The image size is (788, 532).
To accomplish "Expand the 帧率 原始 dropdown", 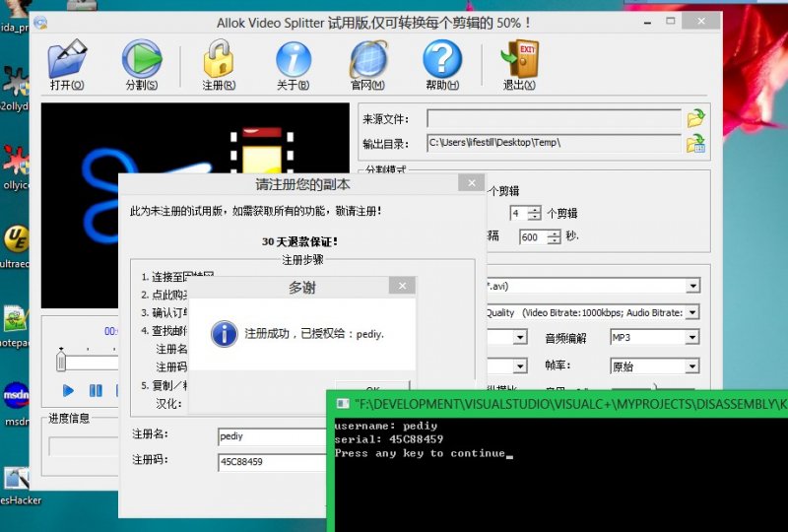I will tap(692, 366).
